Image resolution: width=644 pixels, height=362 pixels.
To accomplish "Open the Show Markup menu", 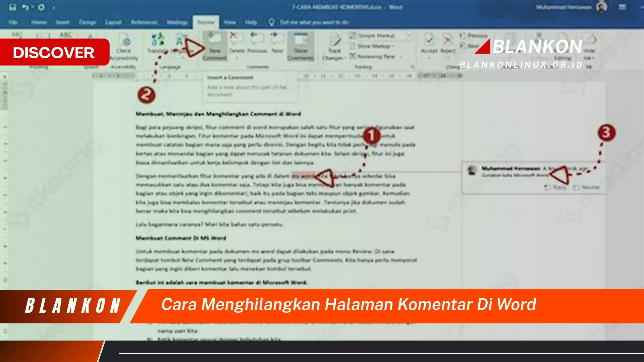I will pos(372,46).
